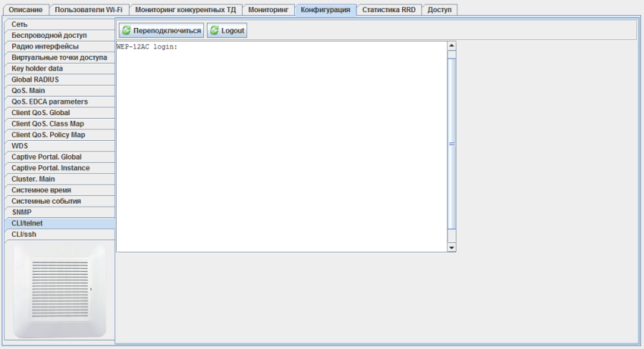Click the terminal scrollbar down arrow
This screenshot has height=349, width=644.
[x=452, y=247]
